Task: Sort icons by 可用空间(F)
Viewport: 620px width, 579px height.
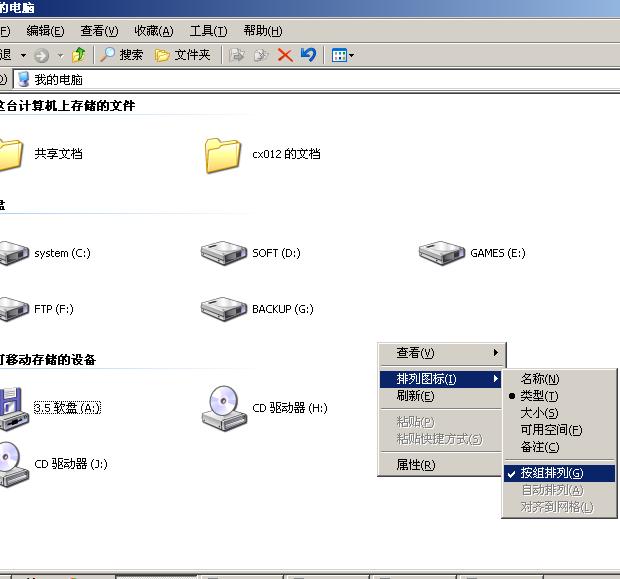Action: tap(559, 430)
